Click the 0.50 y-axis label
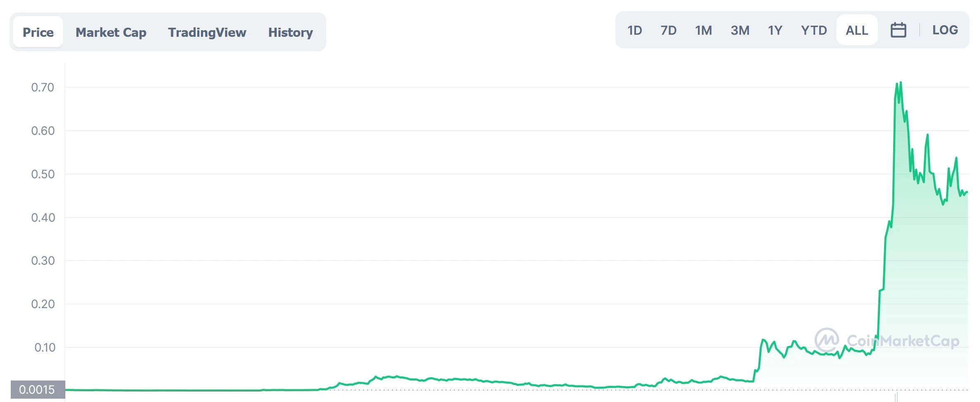The height and width of the screenshot is (402, 980). pos(43,174)
